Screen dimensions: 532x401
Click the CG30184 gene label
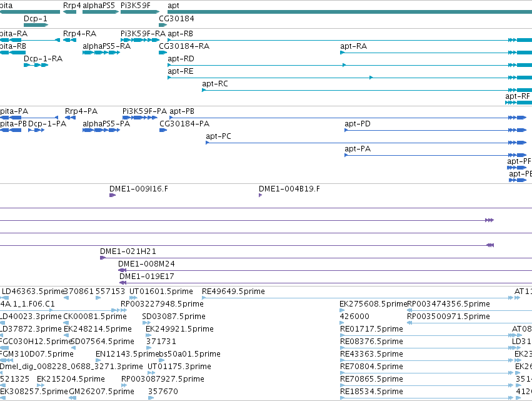point(176,19)
